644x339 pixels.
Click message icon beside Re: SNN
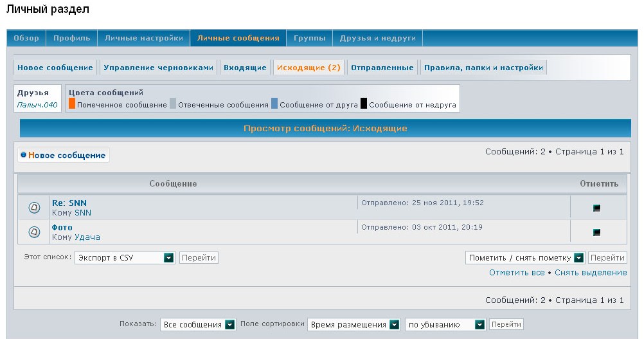tap(35, 207)
